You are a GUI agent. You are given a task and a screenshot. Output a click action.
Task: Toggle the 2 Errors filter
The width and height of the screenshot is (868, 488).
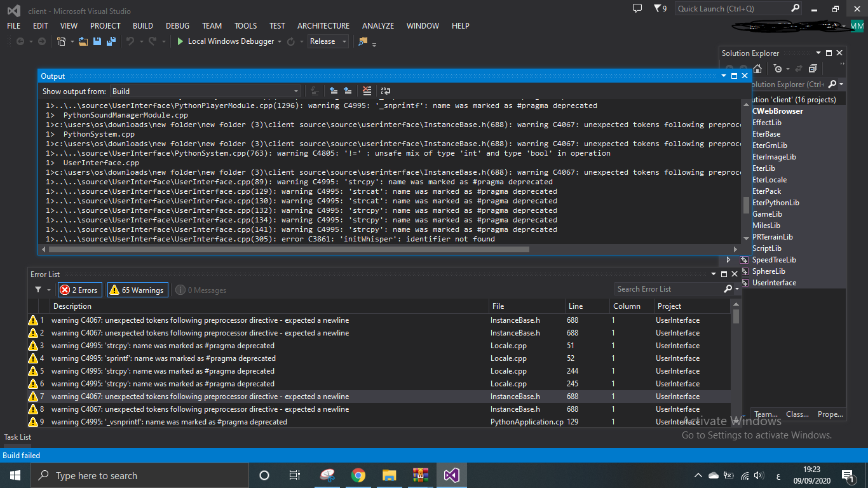coord(79,290)
